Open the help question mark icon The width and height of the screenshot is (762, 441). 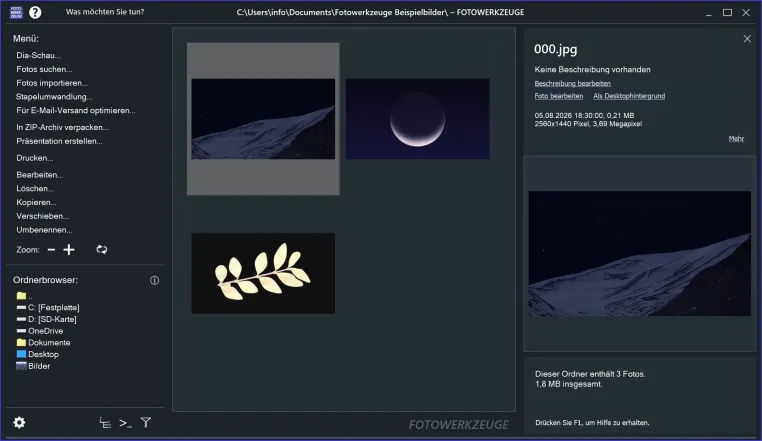click(x=35, y=12)
